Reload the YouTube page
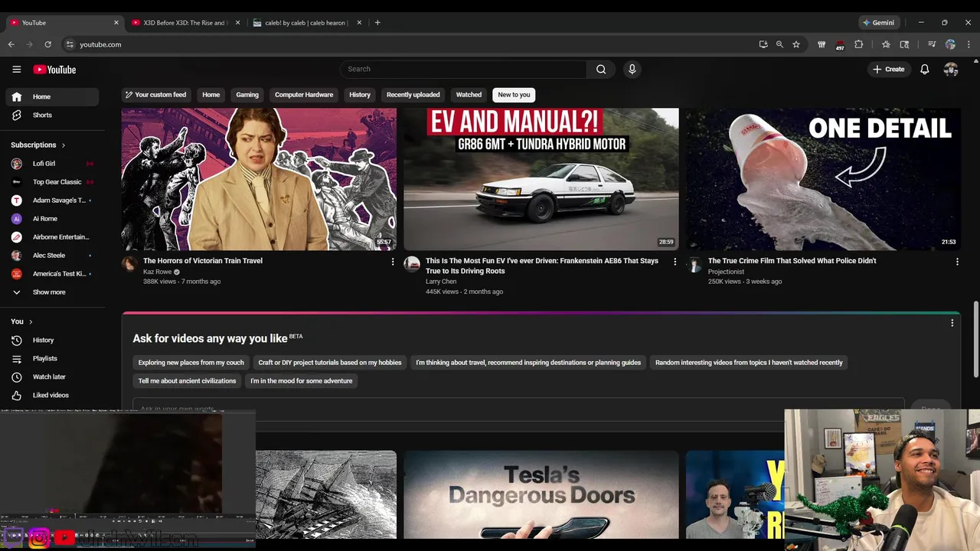 coord(47,44)
